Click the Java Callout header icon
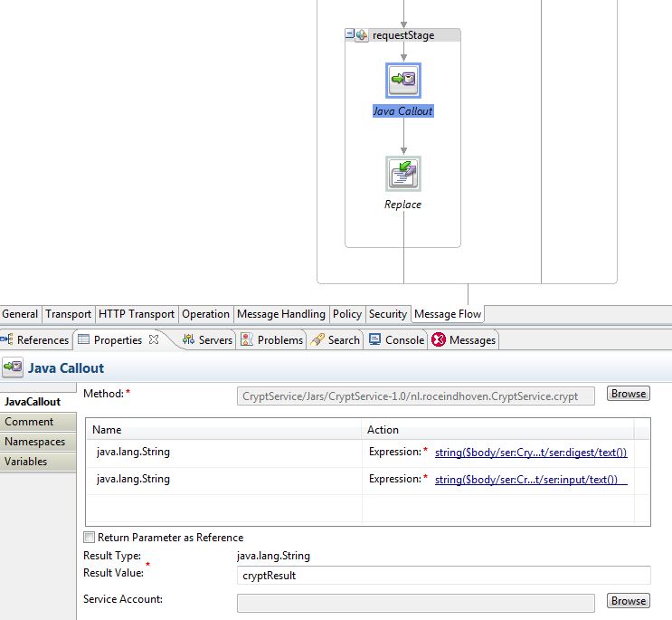The image size is (672, 620). click(x=13, y=368)
